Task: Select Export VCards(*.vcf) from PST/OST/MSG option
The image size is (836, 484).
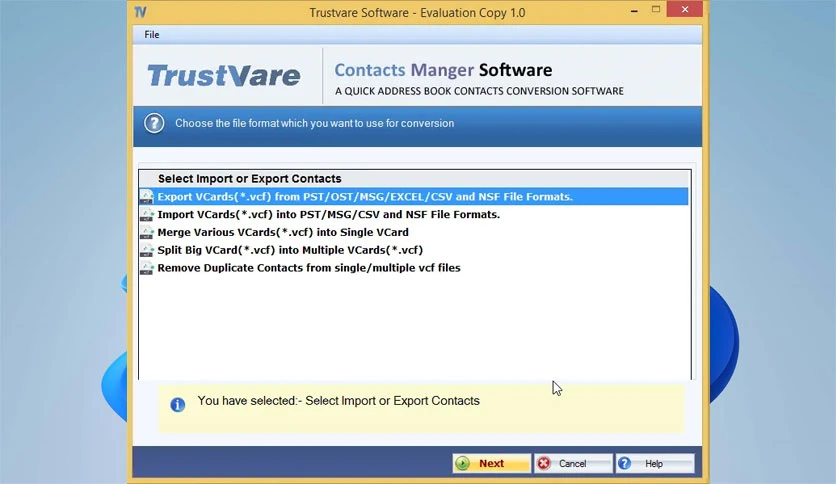Action: (414, 197)
